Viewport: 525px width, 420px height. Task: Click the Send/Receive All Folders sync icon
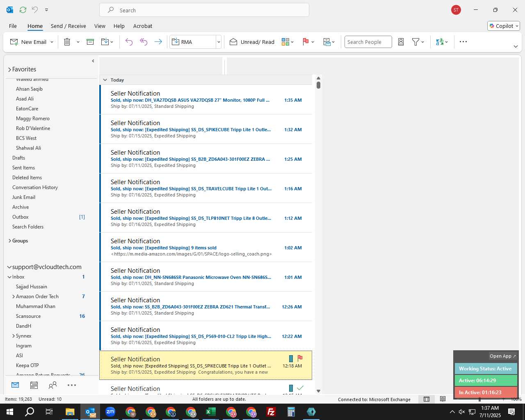[23, 9]
